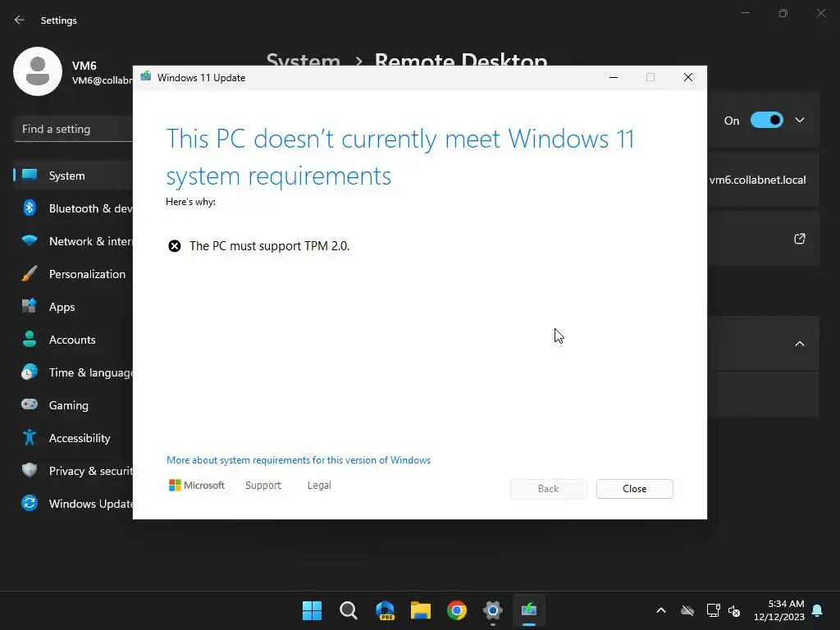Restore down the Settings window

[783, 13]
